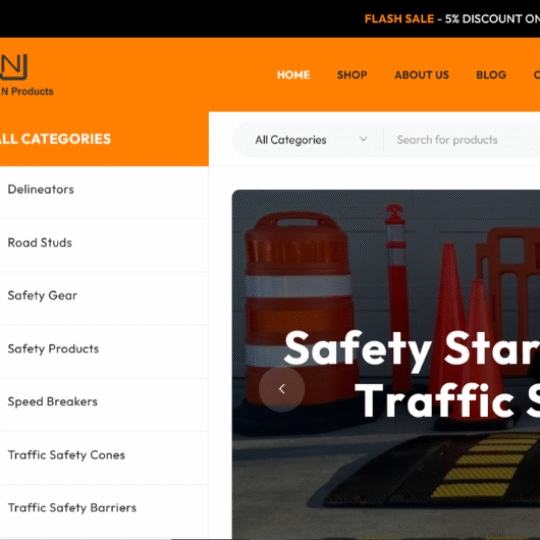Viewport: 540px width, 540px height.
Task: Click the hero slider banner image
Action: click(386, 364)
